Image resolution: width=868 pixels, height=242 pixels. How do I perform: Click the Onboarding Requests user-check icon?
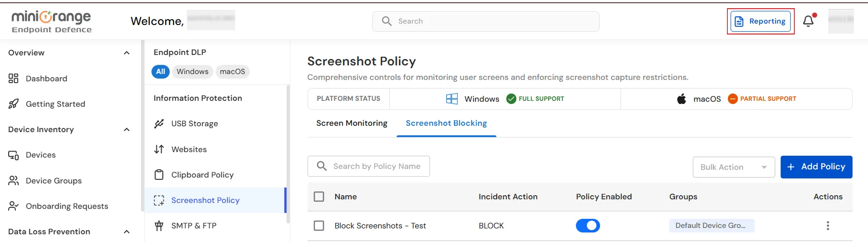[14, 206]
